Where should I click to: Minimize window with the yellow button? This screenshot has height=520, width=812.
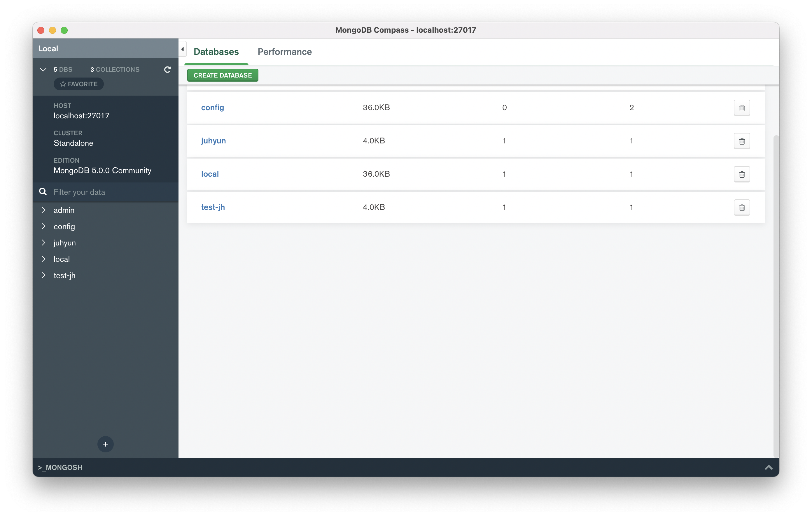[52, 30]
